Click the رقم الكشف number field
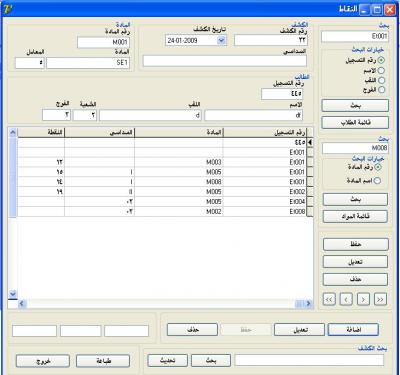Image resolution: width=400 pixels, height=375 pixels. (271, 40)
